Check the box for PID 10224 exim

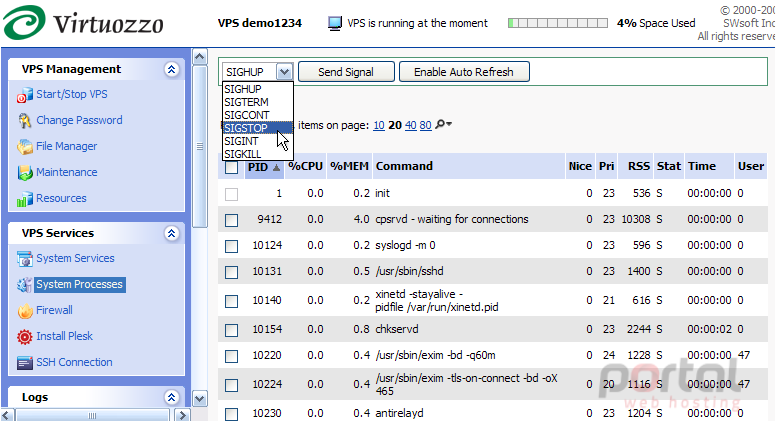pyautogui.click(x=231, y=385)
